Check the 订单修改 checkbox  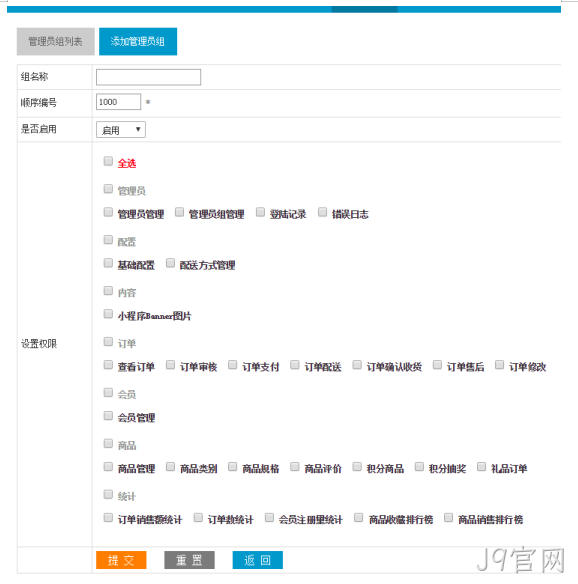(499, 365)
